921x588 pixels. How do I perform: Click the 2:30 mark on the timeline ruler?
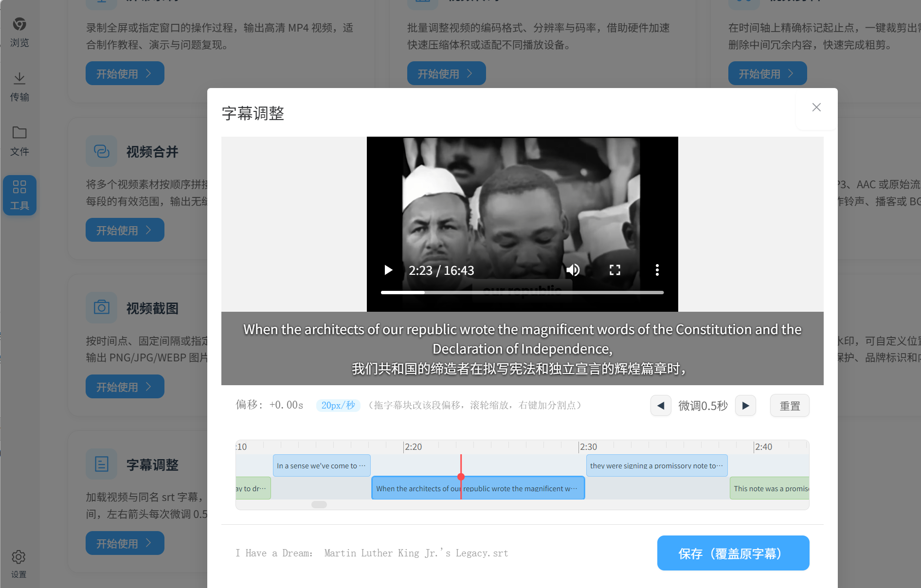pos(588,446)
